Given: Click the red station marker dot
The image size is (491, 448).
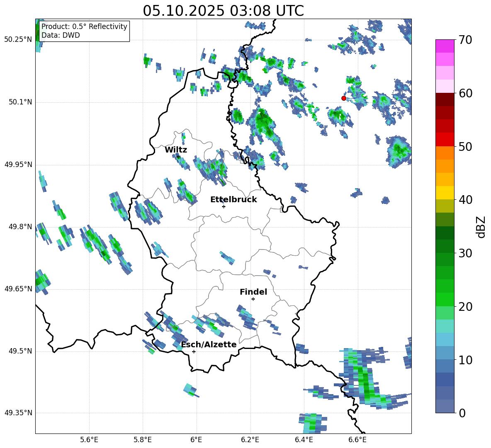Looking at the screenshot, I should click(343, 98).
